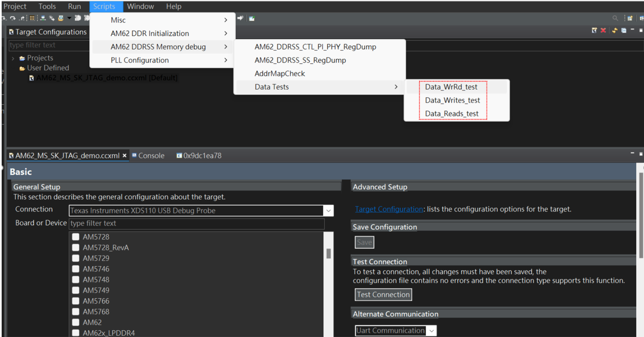Select Data_Writes_test menu entry

457,100
